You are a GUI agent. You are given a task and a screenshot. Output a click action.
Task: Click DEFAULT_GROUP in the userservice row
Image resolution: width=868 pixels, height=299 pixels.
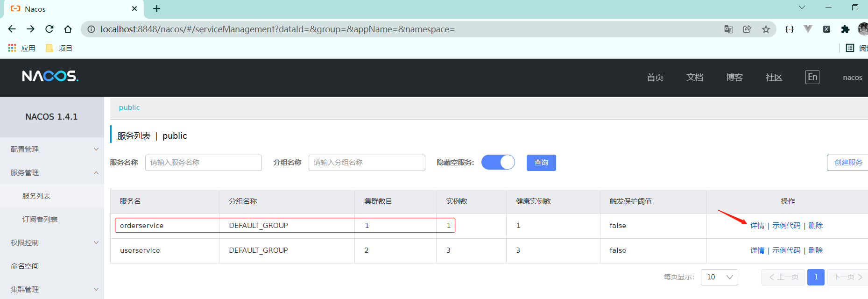coord(258,250)
